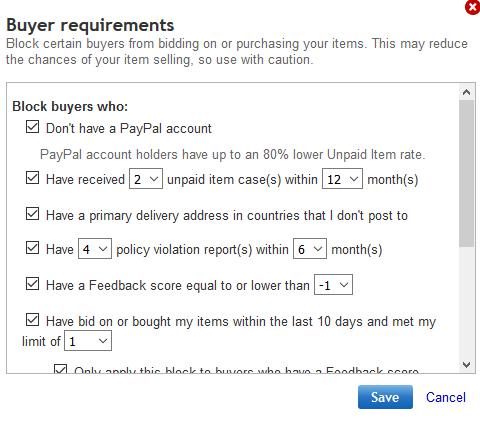Open the 6 months policy violation dropdown

310,249
